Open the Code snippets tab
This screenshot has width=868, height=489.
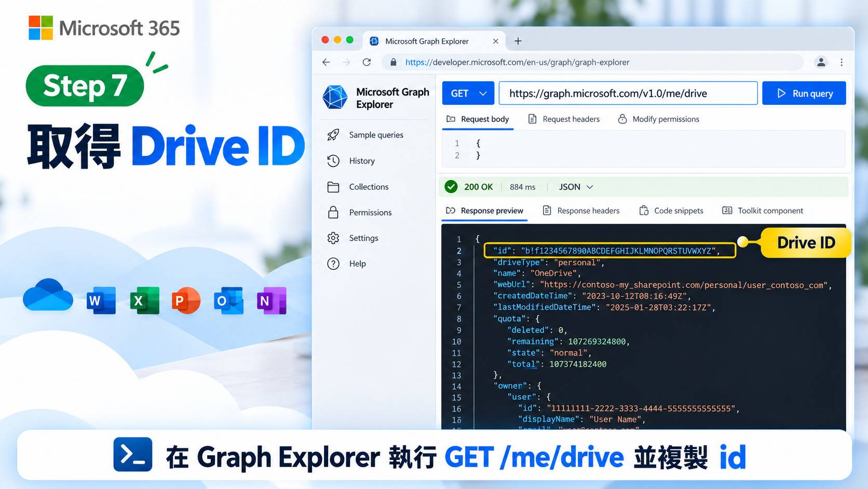671,211
